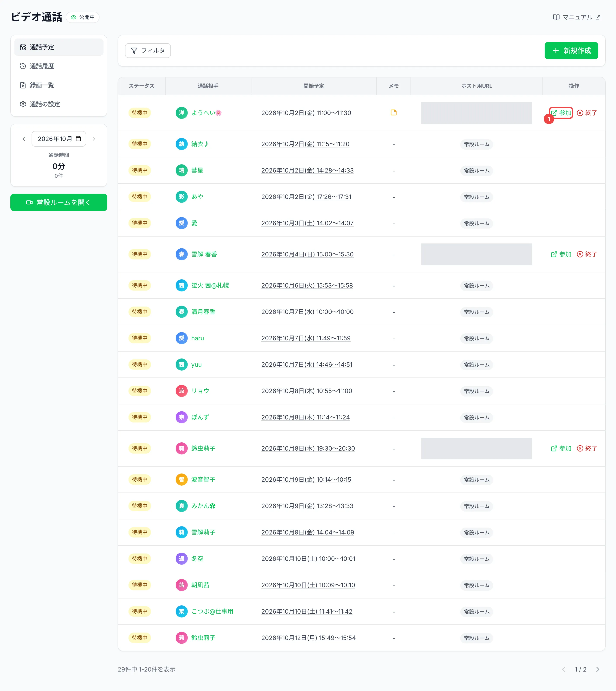Image resolution: width=616 pixels, height=691 pixels.
Task: Click the 洋 avatar next to ようへい
Action: (181, 113)
